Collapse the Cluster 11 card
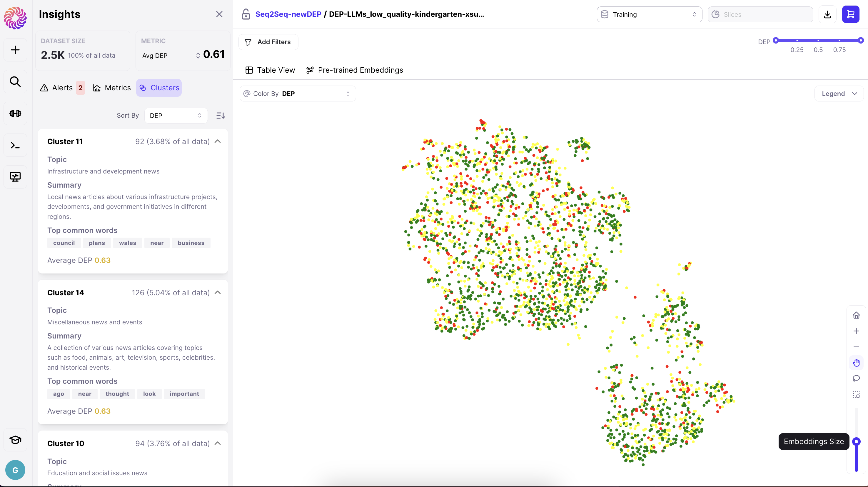Image resolution: width=868 pixels, height=487 pixels. [x=218, y=141]
